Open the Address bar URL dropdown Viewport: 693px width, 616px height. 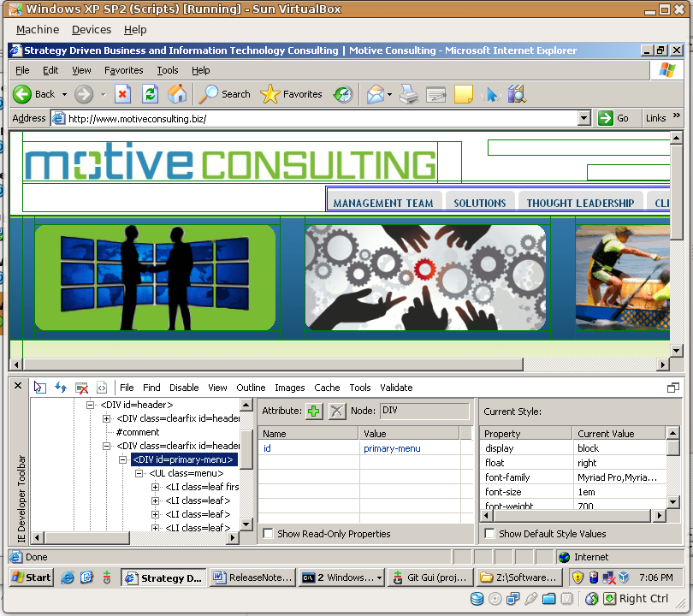coord(584,118)
